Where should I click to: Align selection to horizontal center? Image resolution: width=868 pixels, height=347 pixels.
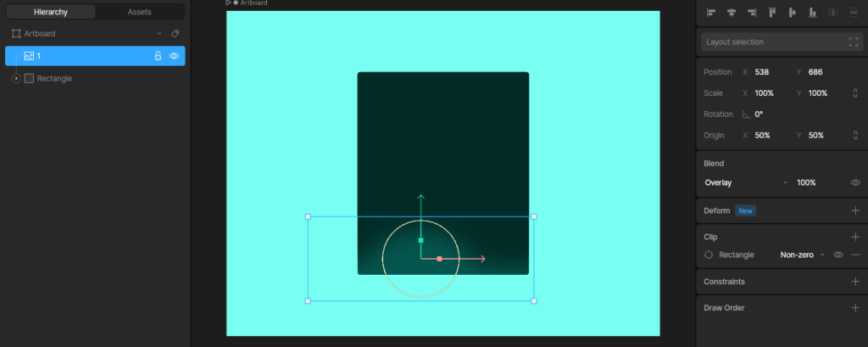pos(732,13)
